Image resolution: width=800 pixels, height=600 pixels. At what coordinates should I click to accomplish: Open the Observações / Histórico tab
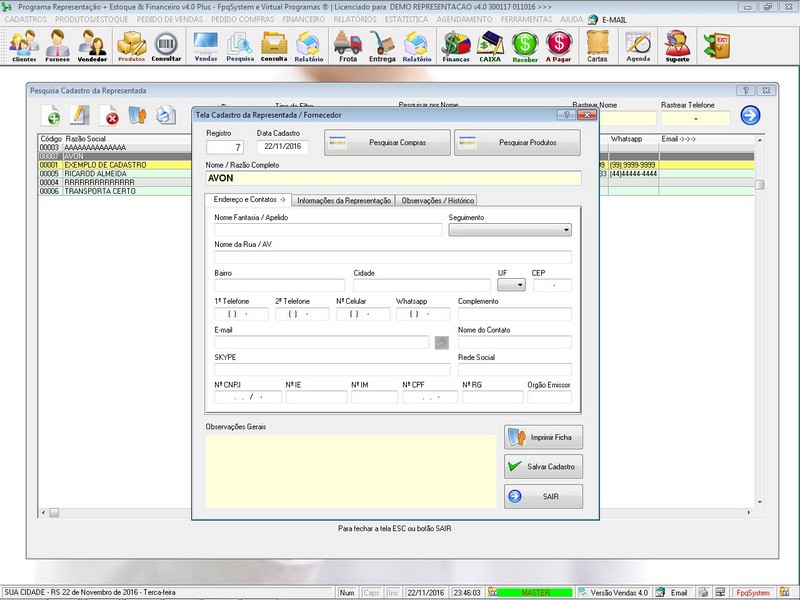438,201
